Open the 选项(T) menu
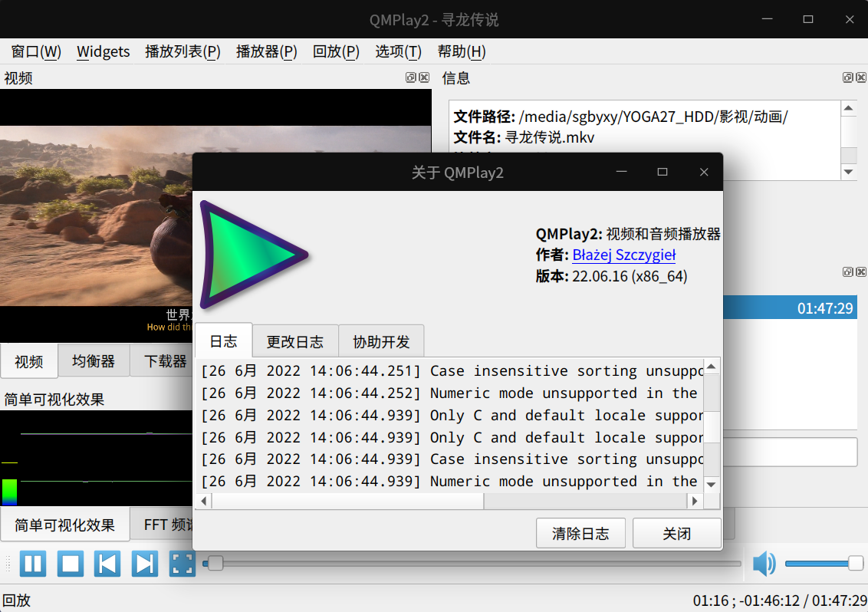 coord(398,52)
